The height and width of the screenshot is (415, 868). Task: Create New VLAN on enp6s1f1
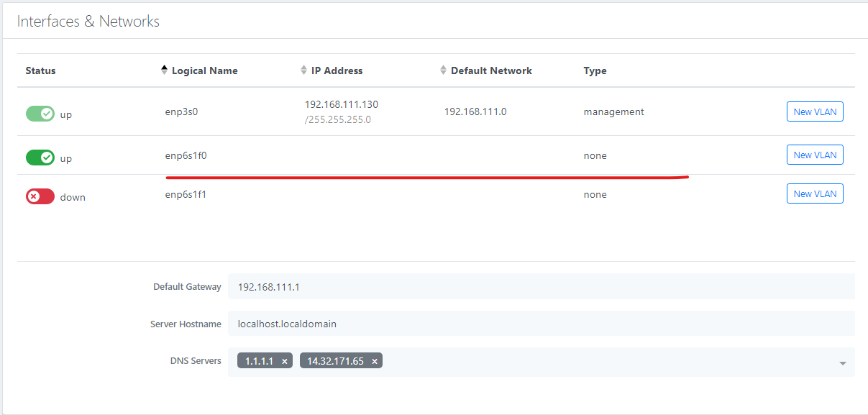[814, 193]
